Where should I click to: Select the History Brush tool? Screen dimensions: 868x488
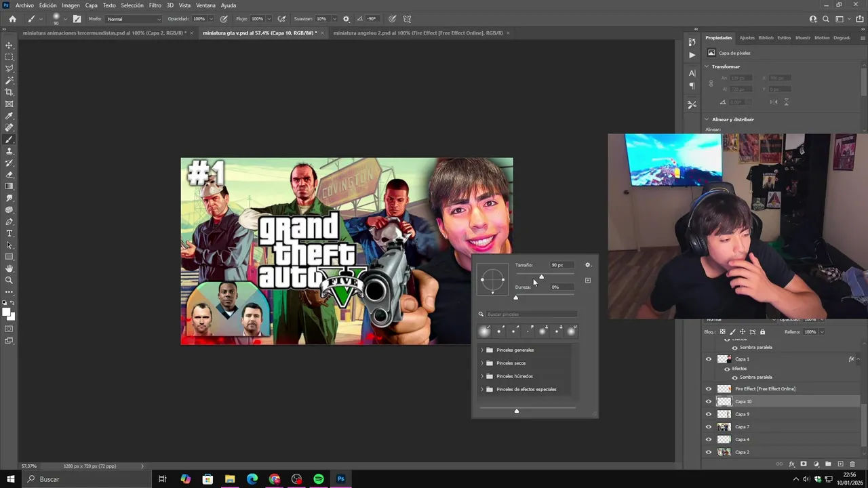[x=9, y=163]
